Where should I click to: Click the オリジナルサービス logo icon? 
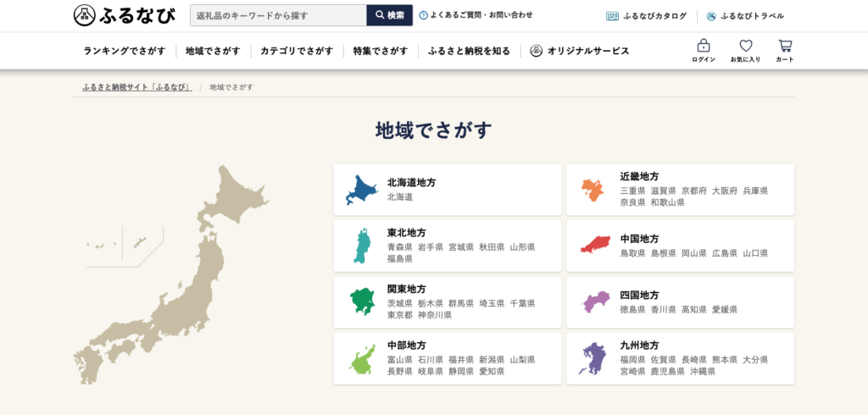click(x=536, y=51)
